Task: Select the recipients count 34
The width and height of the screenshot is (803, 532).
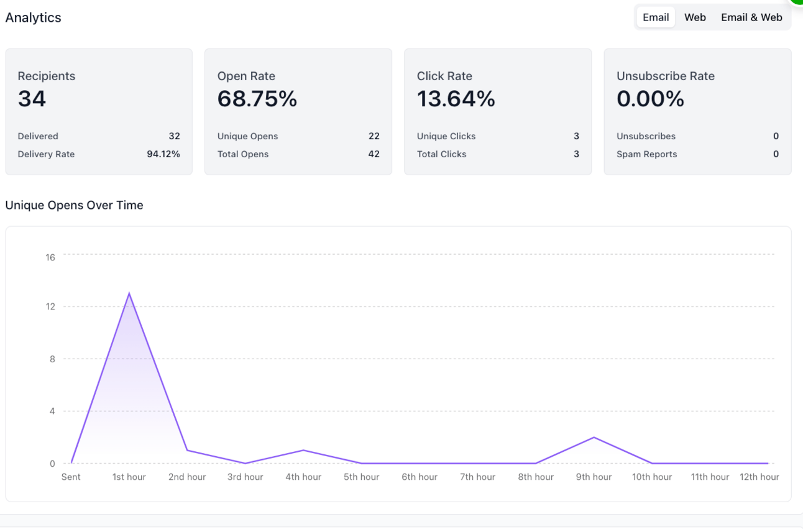Action: pos(32,99)
